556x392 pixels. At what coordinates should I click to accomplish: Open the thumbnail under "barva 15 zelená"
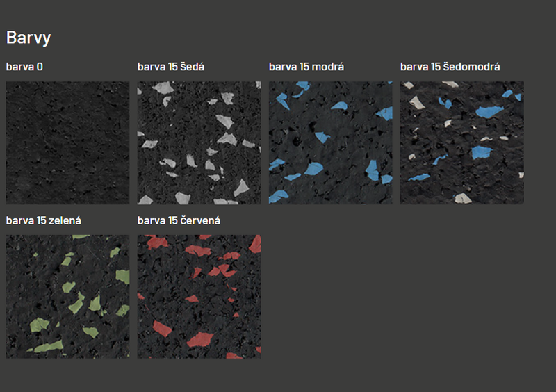click(67, 296)
